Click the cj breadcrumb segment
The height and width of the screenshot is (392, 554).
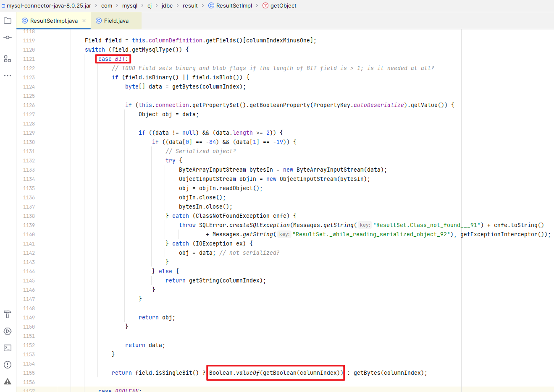pyautogui.click(x=150, y=5)
